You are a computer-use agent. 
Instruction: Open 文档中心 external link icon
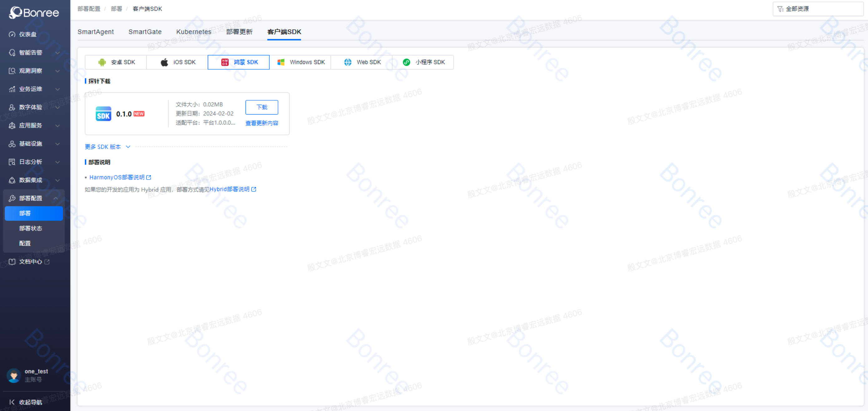tap(47, 262)
